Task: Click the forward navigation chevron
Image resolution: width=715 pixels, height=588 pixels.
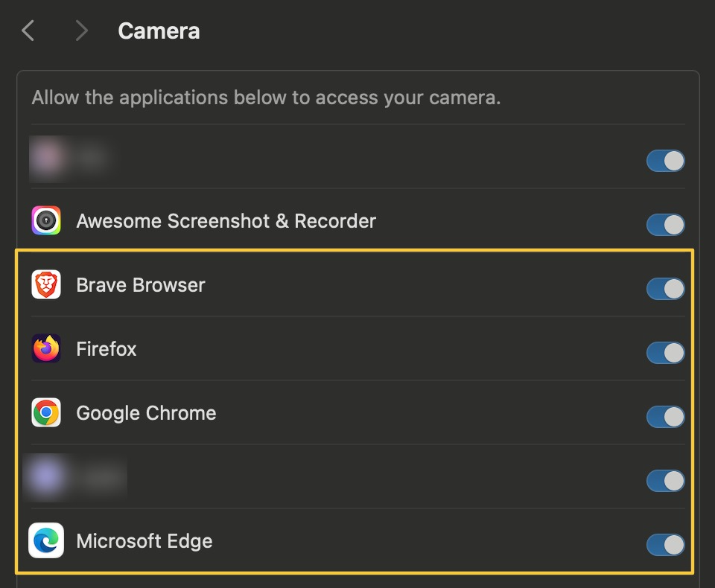Action: (80, 31)
